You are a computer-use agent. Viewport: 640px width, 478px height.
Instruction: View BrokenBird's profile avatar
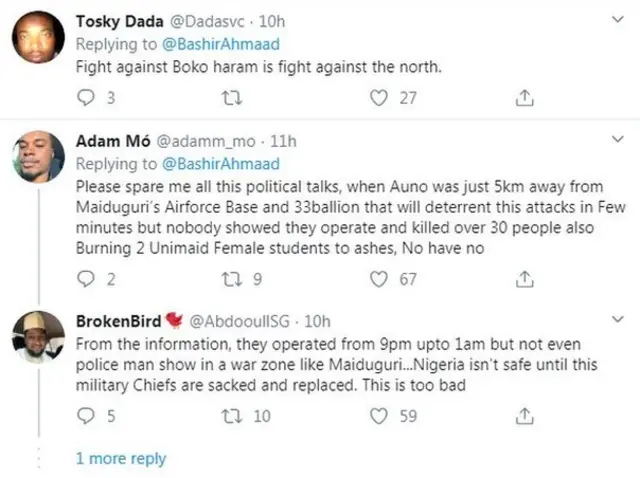click(38, 336)
